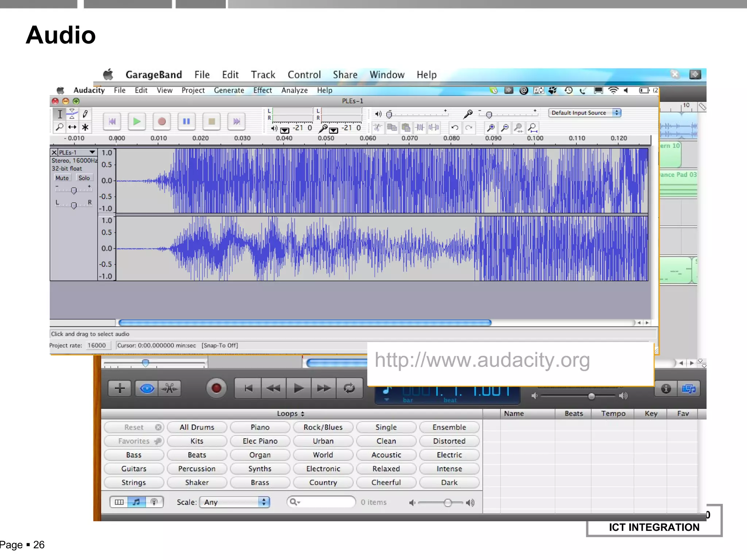Click the Zoom Out magnifier in Audacity
The width and height of the screenshot is (747, 560).
coord(505,128)
